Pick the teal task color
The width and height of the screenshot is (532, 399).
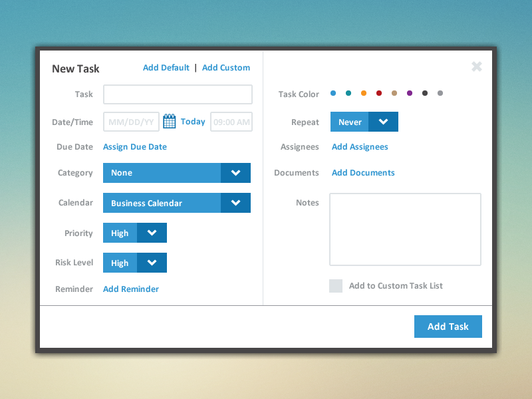348,93
